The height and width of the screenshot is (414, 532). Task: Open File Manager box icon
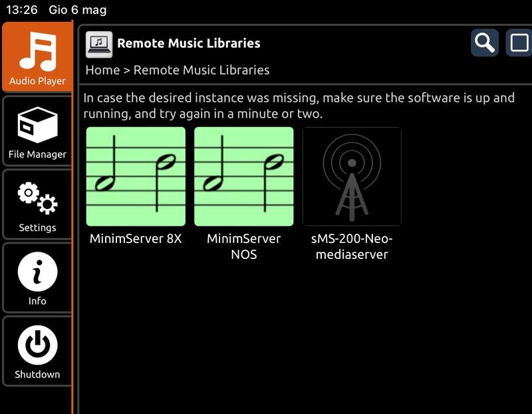(37, 124)
